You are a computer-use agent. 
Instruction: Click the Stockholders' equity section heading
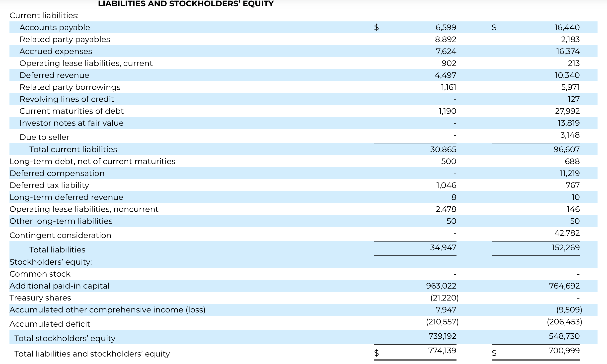tap(51, 262)
